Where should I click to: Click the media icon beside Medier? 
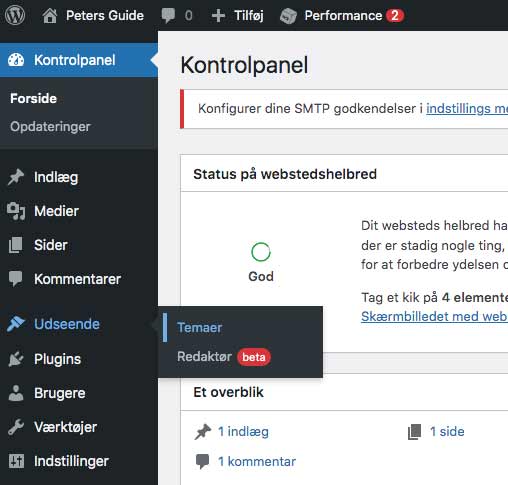click(16, 211)
